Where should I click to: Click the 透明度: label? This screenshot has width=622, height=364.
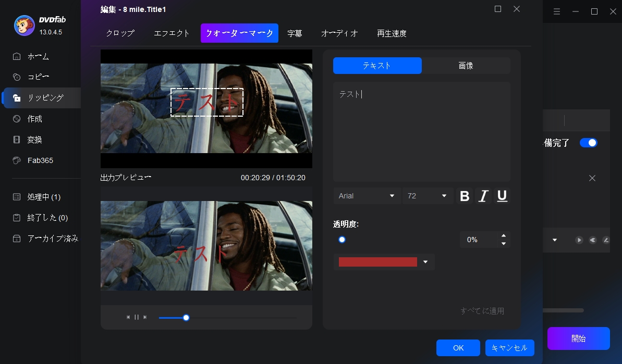tap(346, 224)
